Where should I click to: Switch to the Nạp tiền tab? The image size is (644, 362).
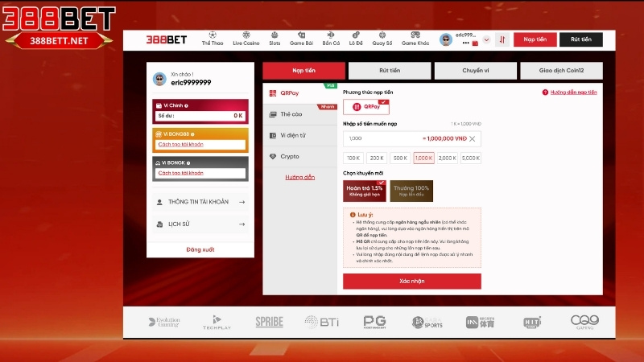coord(304,71)
